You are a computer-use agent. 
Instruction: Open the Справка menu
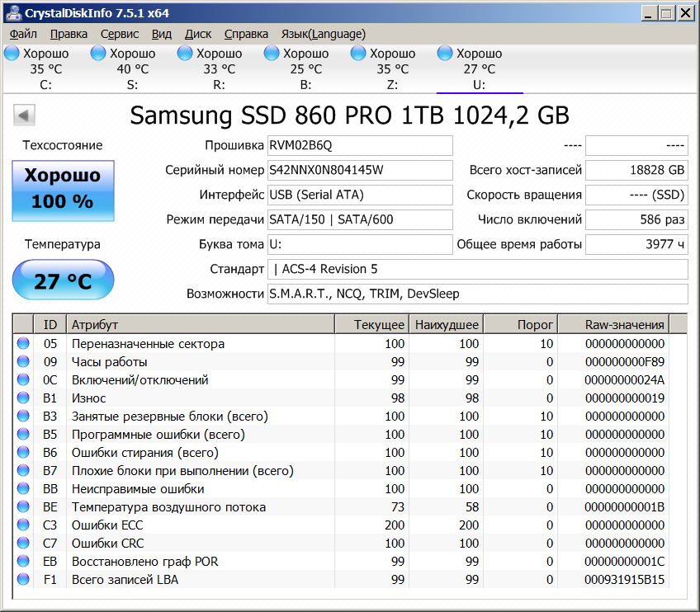coord(246,35)
